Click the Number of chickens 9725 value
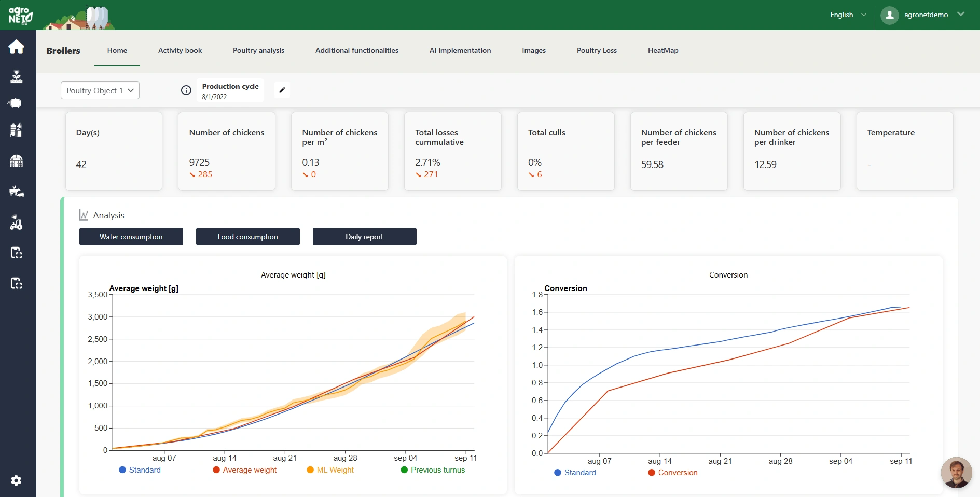 (x=199, y=162)
